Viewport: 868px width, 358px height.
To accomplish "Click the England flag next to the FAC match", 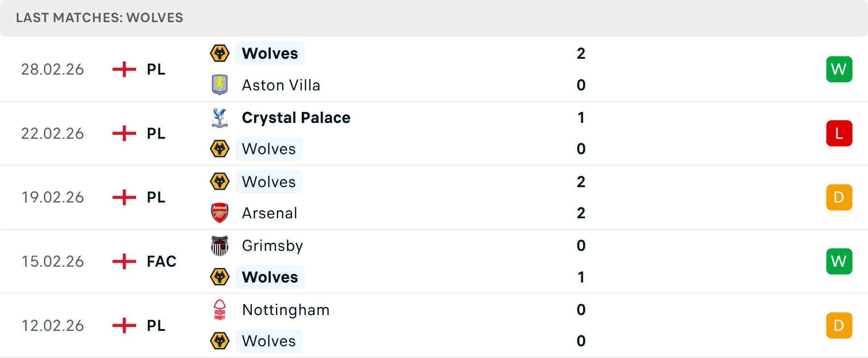I will pos(123,261).
